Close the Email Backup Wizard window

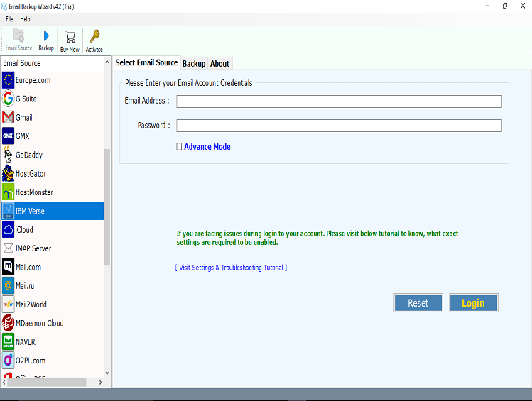coord(523,6)
